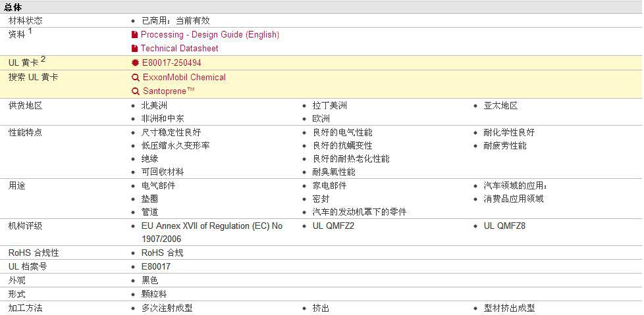Click the UL yellow card icon beside E80017-250494
Image resolution: width=644 pixels, height=315 pixels.
(x=135, y=62)
